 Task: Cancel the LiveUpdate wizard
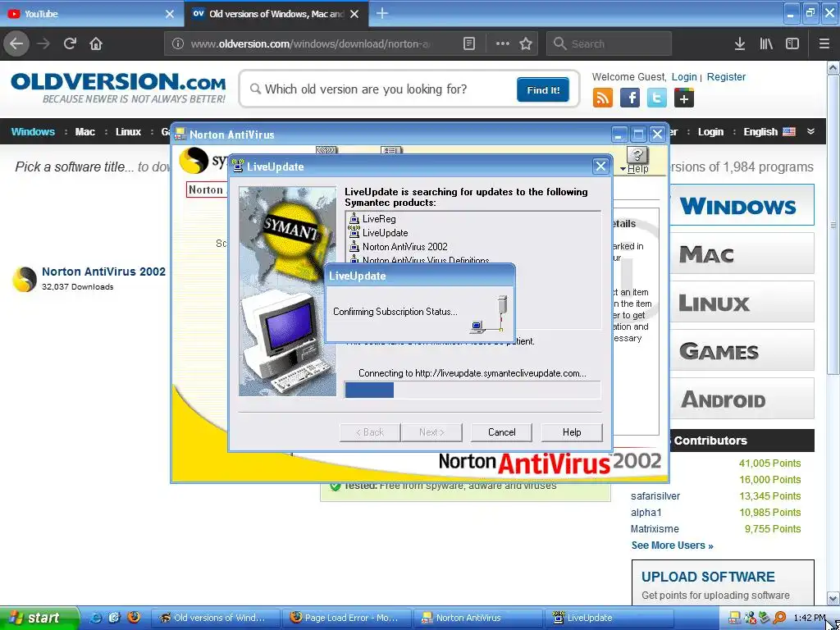501,432
